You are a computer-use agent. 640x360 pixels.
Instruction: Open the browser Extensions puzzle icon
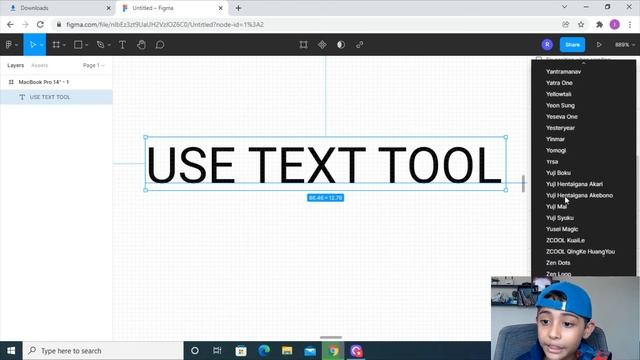click(x=599, y=24)
